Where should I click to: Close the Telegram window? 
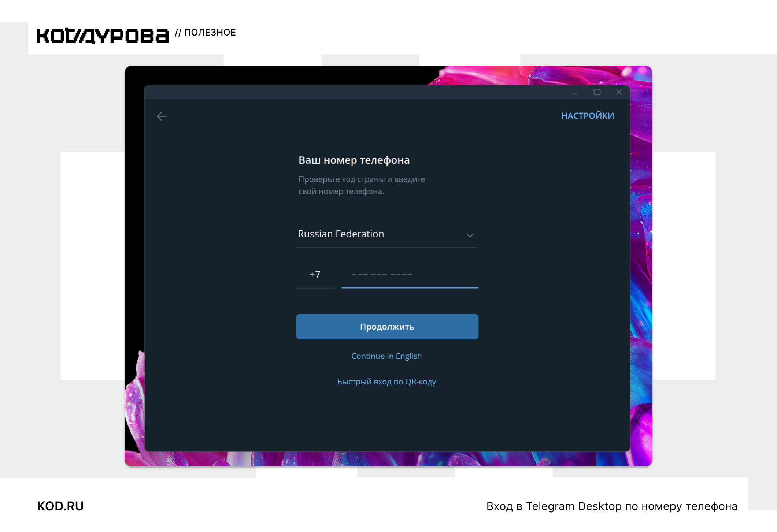(x=619, y=92)
